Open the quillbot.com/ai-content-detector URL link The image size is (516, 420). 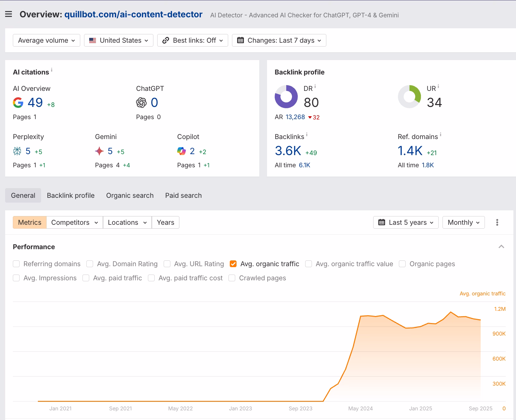(133, 14)
